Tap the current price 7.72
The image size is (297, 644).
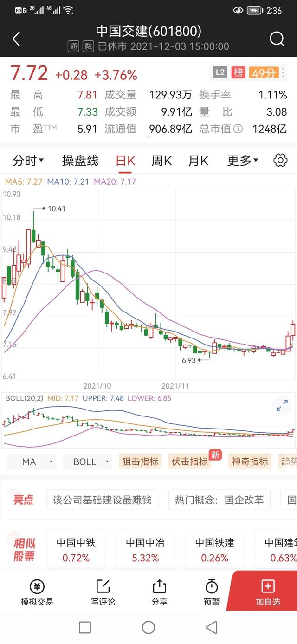pyautogui.click(x=29, y=73)
